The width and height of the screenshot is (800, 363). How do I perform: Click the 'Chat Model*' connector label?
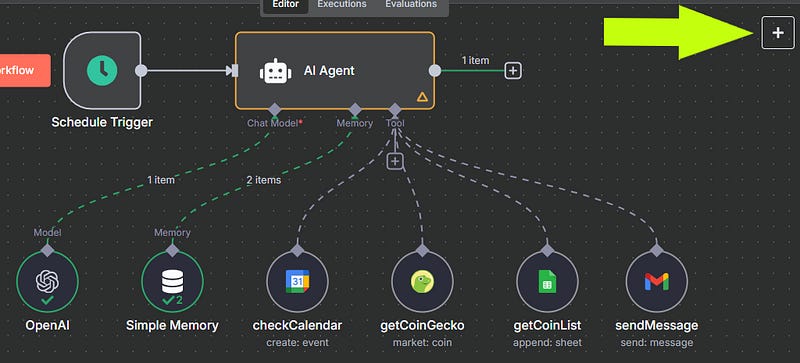click(x=276, y=124)
